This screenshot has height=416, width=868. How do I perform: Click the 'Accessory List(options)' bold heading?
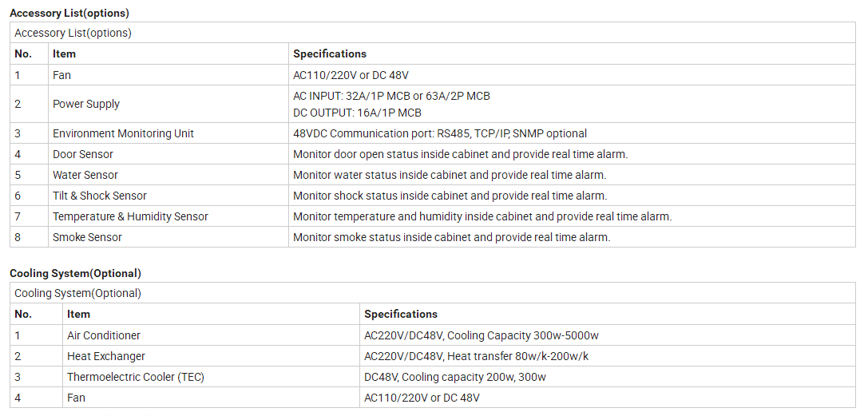tap(69, 13)
